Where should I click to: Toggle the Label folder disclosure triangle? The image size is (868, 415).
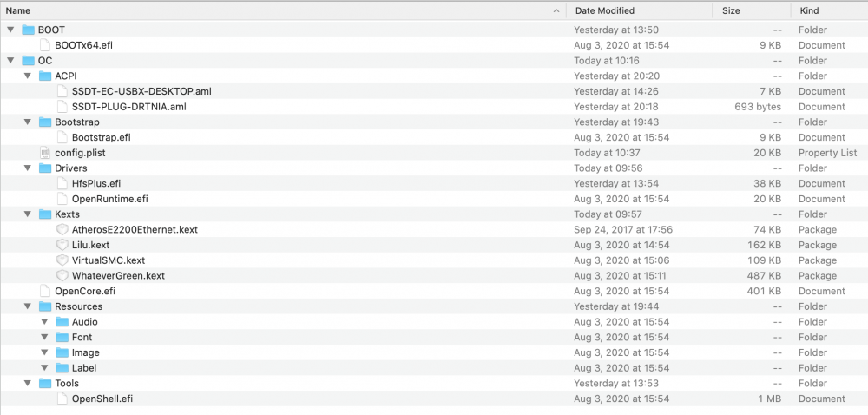coord(45,368)
